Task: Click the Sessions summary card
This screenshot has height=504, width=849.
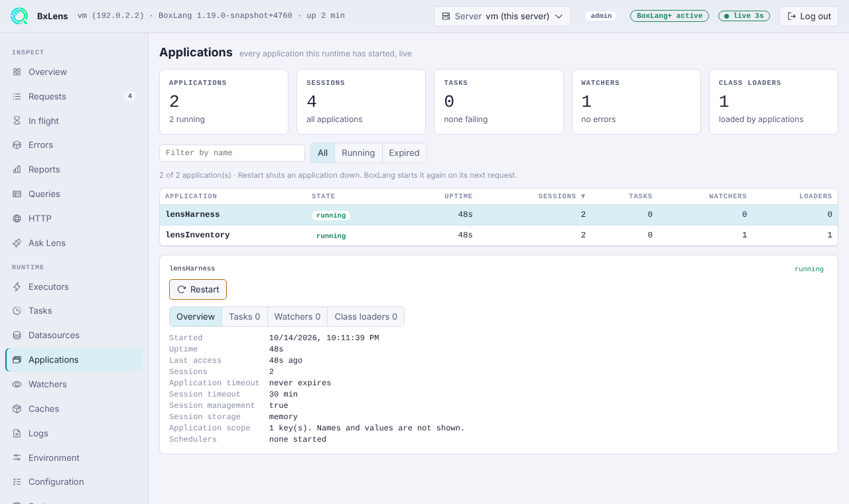Action: 361,101
